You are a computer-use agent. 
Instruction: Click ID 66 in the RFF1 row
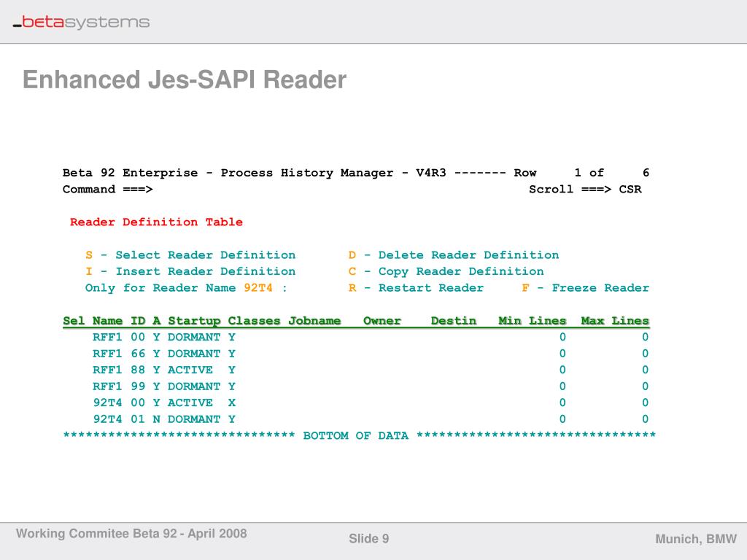pyautogui.click(x=138, y=354)
